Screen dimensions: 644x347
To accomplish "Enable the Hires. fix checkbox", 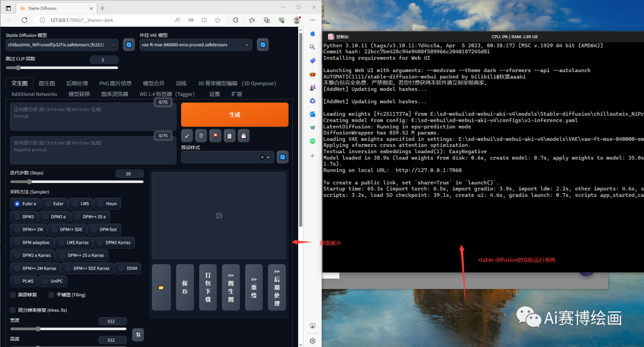I will (x=13, y=310).
